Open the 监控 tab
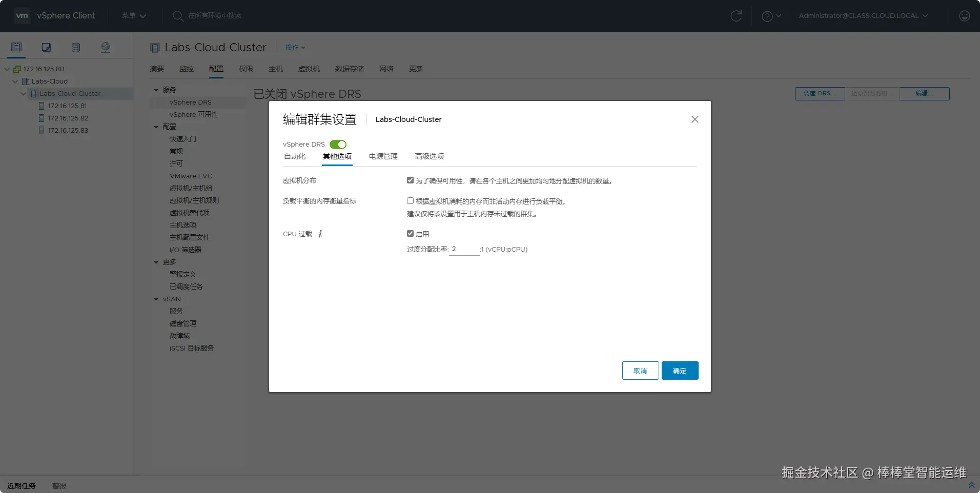Screen dimensions: 980x493 pos(187,69)
